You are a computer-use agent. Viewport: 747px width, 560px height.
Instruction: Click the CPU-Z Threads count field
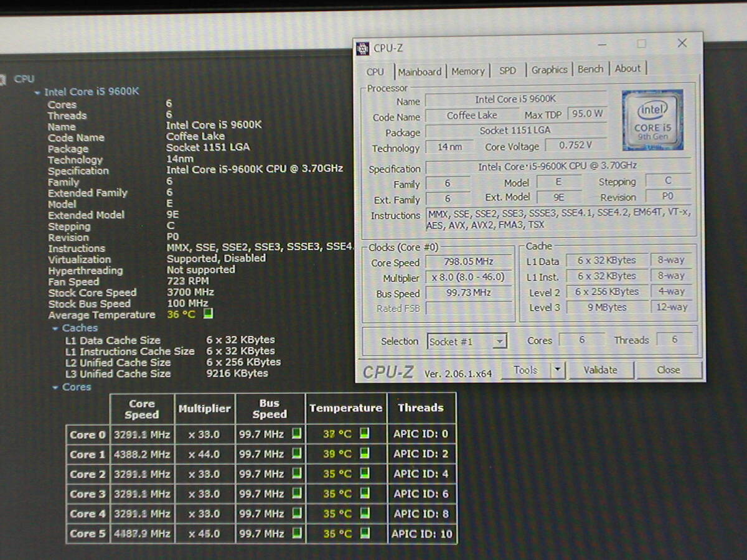[x=674, y=339]
